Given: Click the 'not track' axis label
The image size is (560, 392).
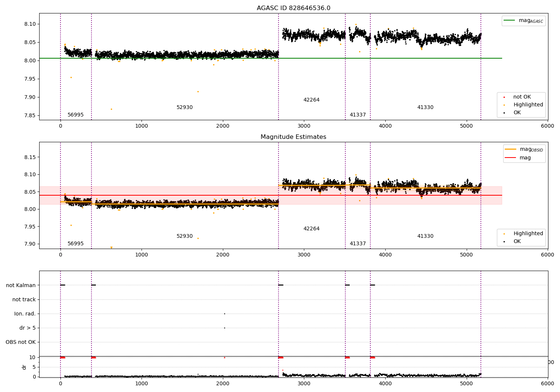Looking at the screenshot, I should (x=24, y=300).
